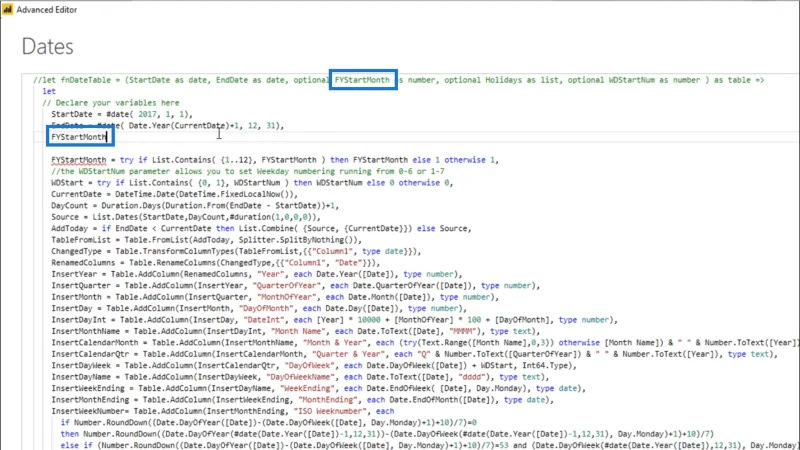Click the TableFromList line of code

(206, 240)
